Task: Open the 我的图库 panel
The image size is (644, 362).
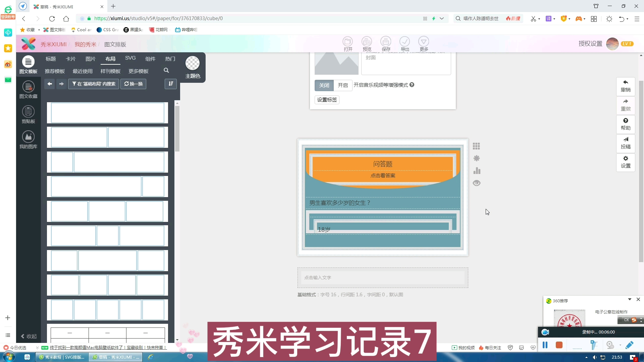Action: click(28, 140)
